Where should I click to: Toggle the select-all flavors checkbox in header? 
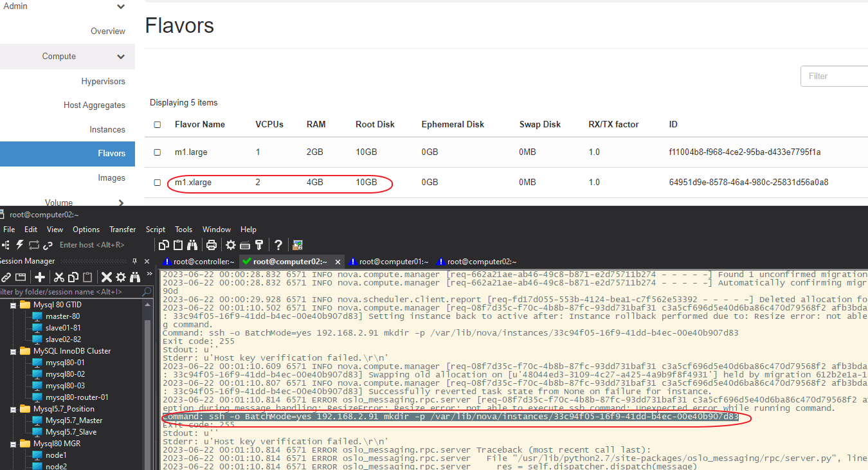point(158,125)
